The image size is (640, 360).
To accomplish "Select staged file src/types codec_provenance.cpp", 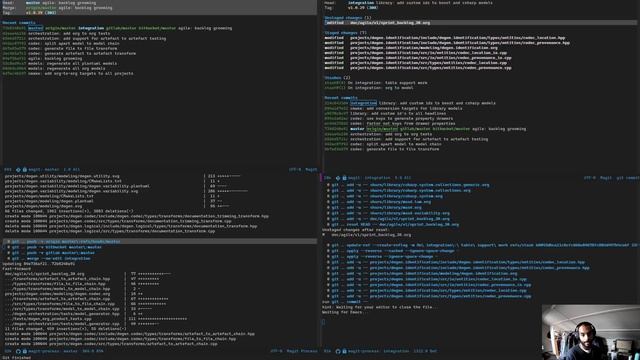I will point(418,68).
